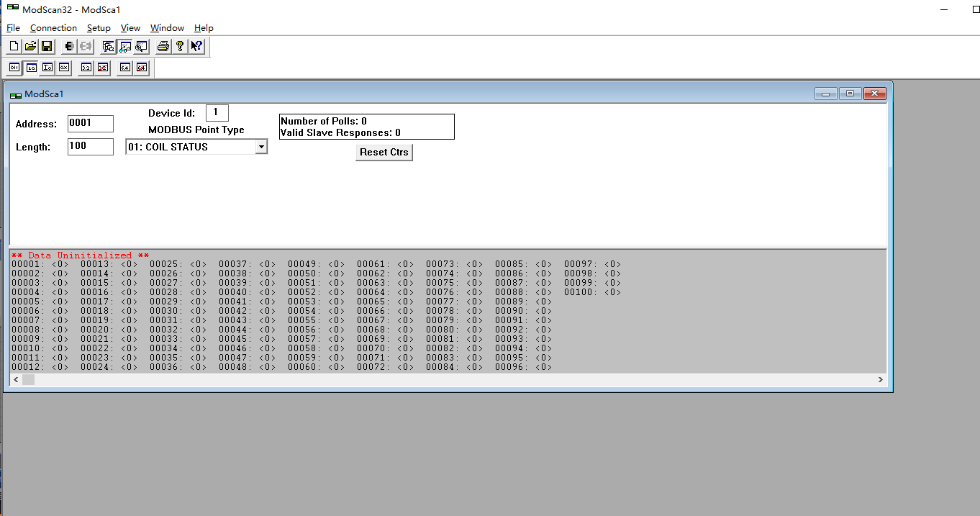
Task: Set display format to 64-bit Double Float
Action: tap(125, 68)
